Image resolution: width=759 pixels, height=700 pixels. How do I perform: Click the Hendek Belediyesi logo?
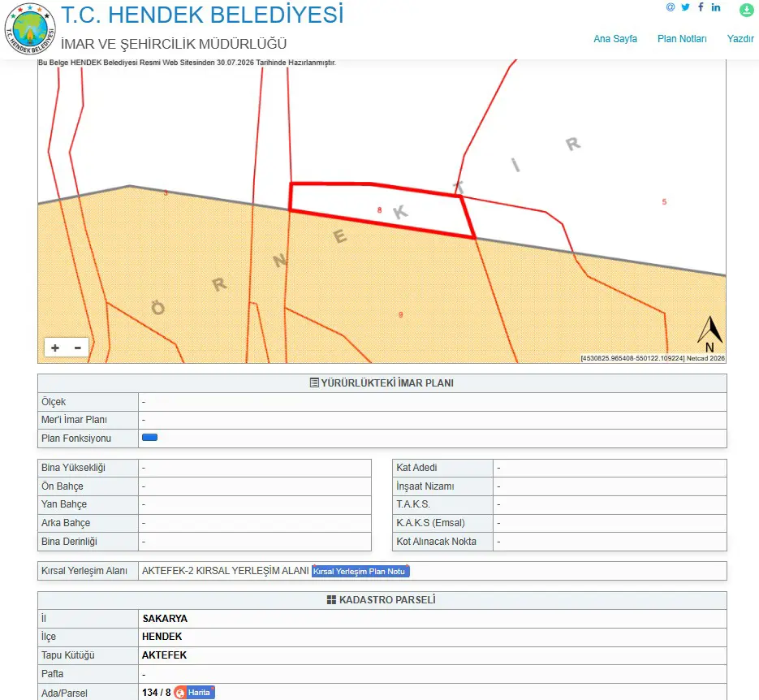click(x=30, y=28)
